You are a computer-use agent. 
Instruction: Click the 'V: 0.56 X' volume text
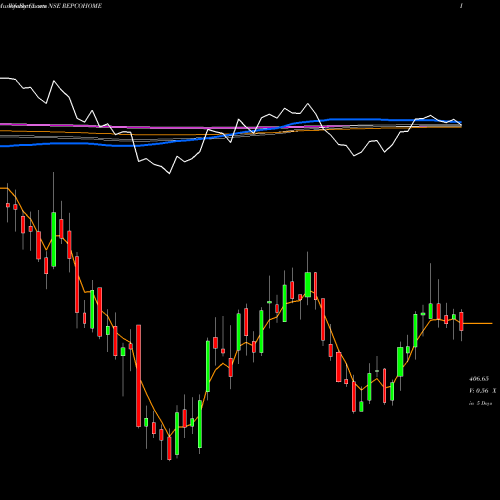click(482, 391)
